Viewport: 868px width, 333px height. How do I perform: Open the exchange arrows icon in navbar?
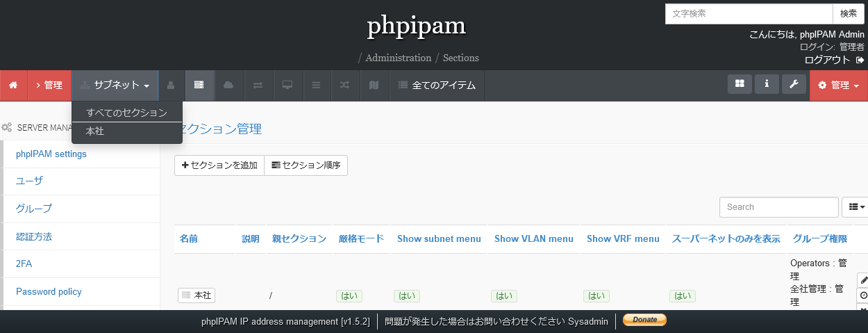258,85
